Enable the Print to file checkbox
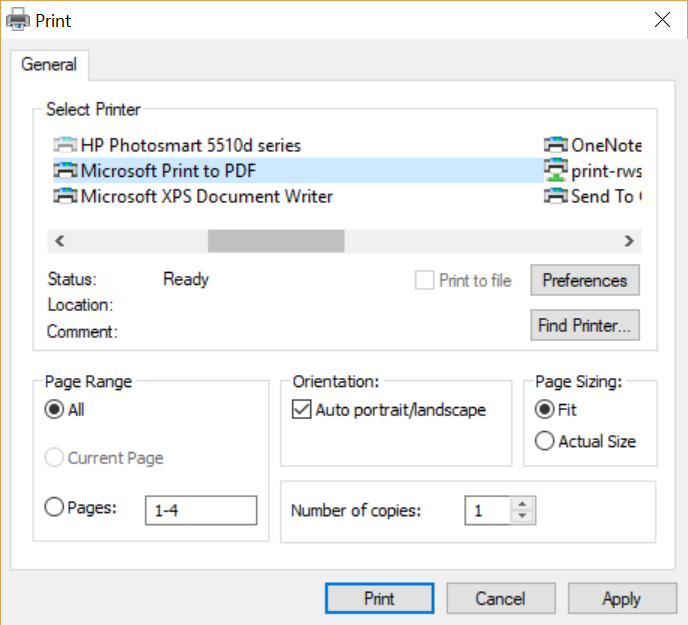This screenshot has height=625, width=688. tap(424, 280)
